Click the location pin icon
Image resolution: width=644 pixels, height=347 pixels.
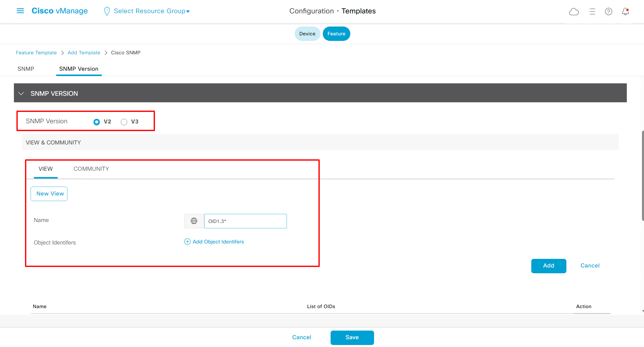pyautogui.click(x=107, y=11)
